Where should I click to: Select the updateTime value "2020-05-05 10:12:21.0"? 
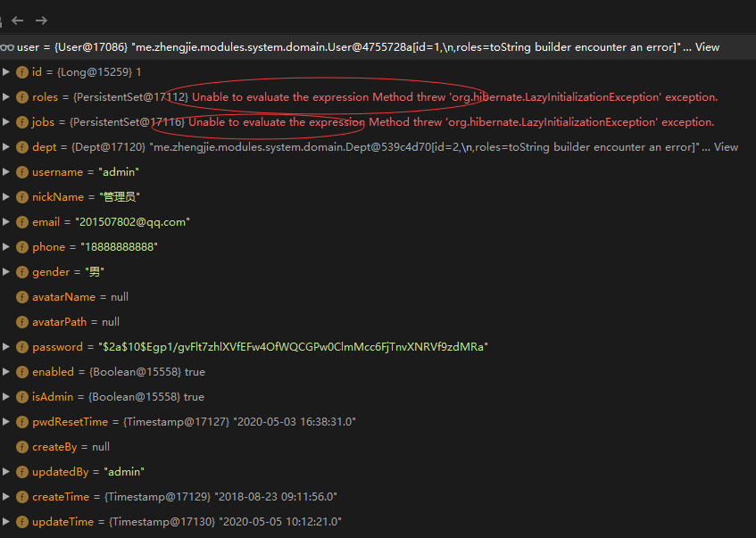(x=280, y=522)
